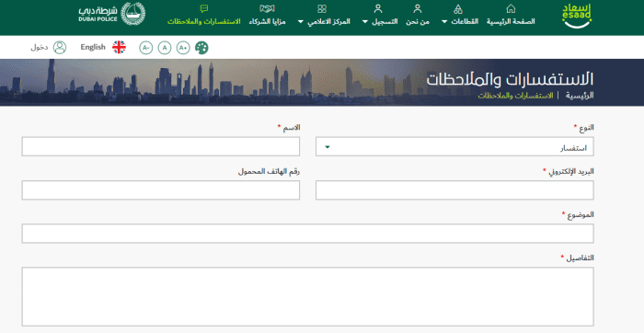
Task: Click the Esaad logo
Action: [577, 16]
